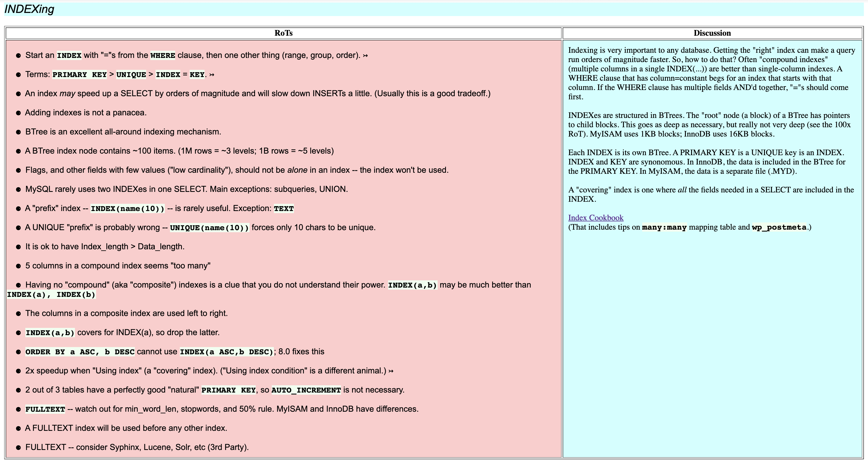Viewport: 868px width, 466px height.
Task: Click the RoTs column header
Action: pos(283,33)
